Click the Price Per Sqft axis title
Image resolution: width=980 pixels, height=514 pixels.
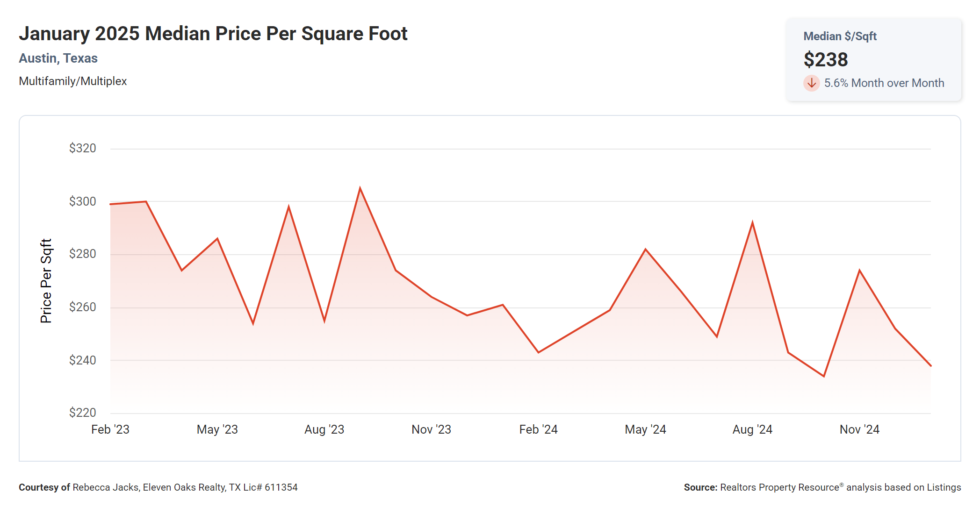(x=46, y=281)
